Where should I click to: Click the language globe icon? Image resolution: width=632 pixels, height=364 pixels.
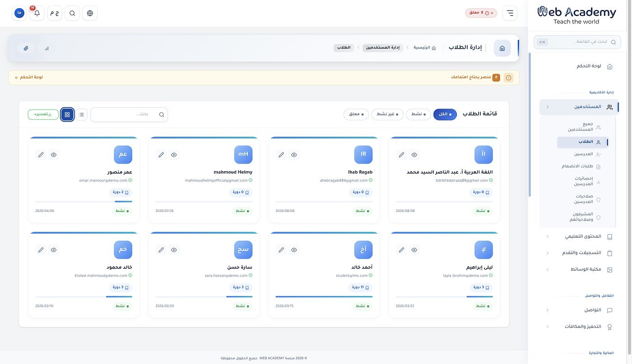(x=90, y=13)
